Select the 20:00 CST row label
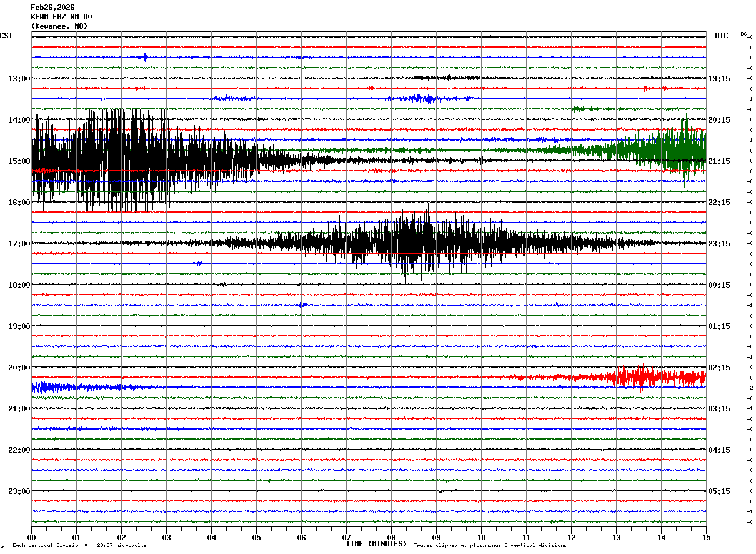Screen dimensions: 756x554 coord(19,367)
